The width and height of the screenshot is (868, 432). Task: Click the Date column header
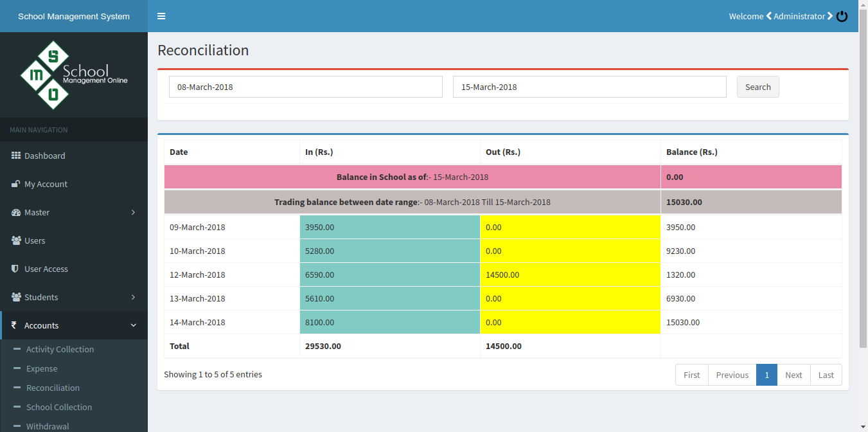click(232, 152)
